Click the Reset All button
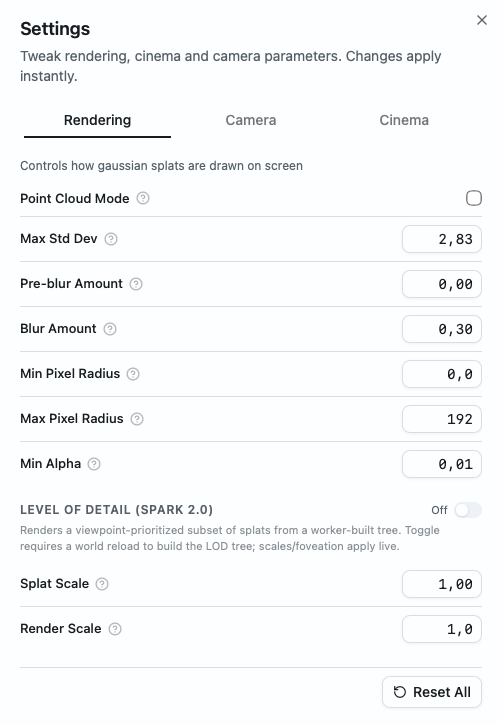Viewport: 503px width, 725px height. coord(432,692)
